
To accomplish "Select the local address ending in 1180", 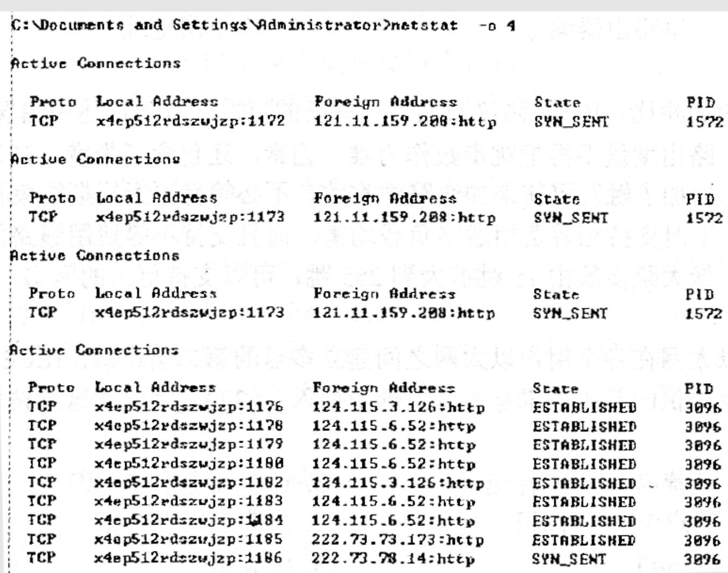I will [189, 463].
